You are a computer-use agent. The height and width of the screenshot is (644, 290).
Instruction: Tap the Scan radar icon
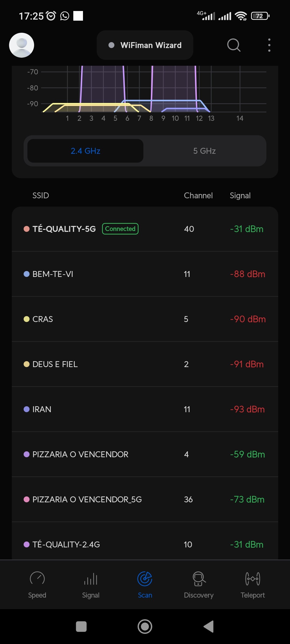point(145,579)
